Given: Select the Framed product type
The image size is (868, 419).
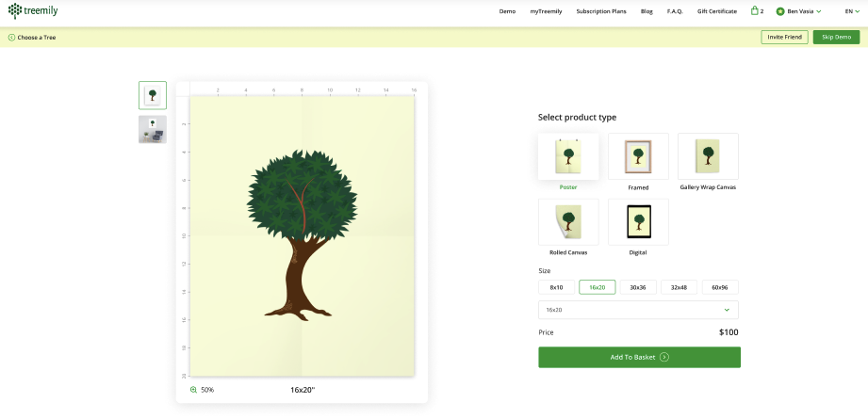Looking at the screenshot, I should (x=638, y=156).
